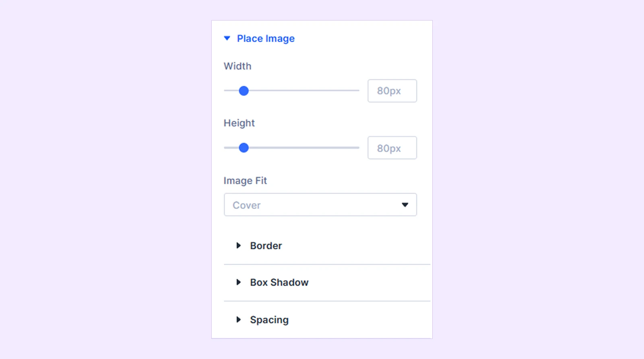Open the Image Fit Cover dropdown
Image resolution: width=644 pixels, height=359 pixels.
pyautogui.click(x=320, y=205)
